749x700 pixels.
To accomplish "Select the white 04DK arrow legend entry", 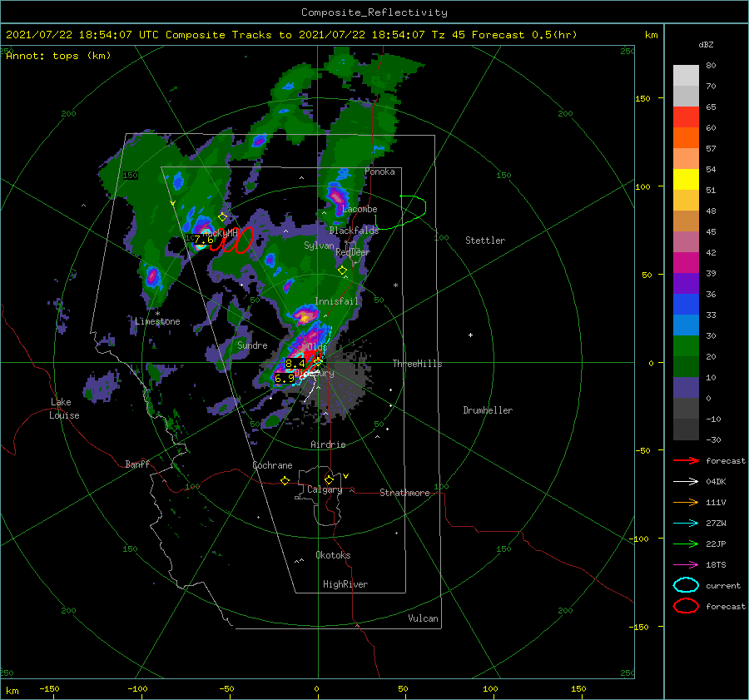I will (686, 481).
